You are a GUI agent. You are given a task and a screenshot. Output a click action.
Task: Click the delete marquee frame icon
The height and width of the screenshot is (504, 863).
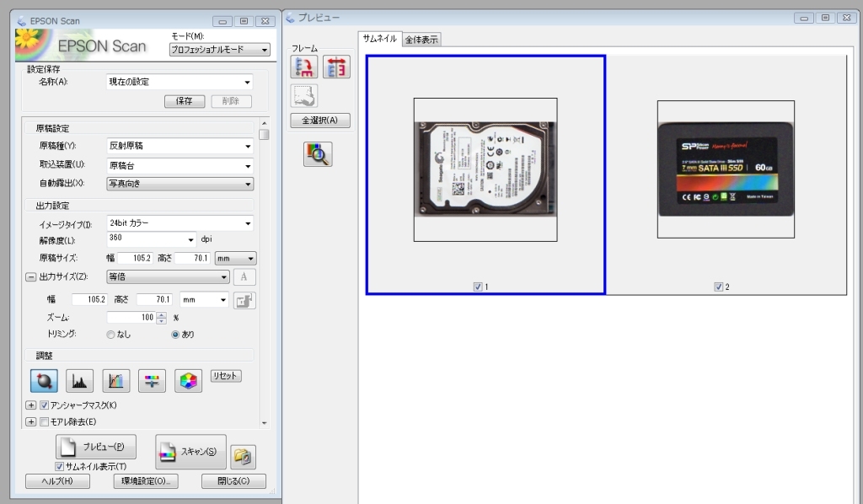point(303,96)
